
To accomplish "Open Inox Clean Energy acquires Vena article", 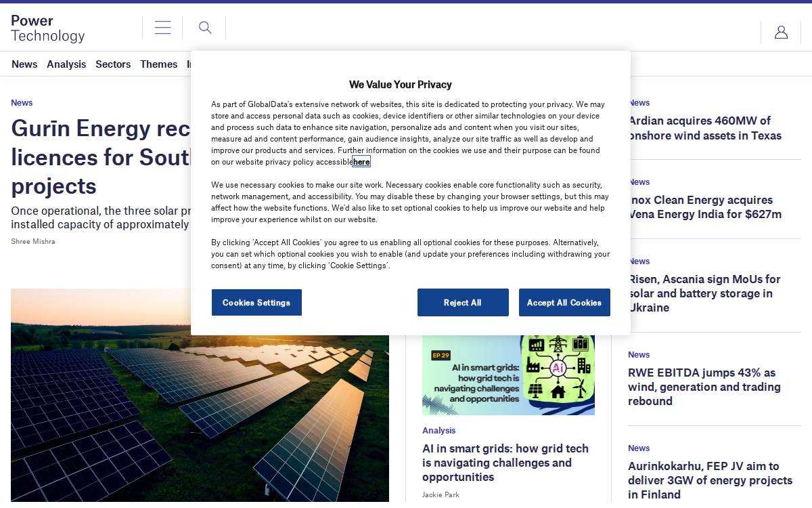I will (x=704, y=207).
